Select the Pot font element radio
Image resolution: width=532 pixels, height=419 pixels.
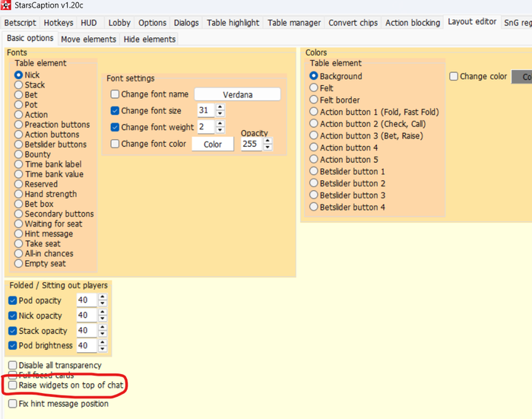[19, 105]
